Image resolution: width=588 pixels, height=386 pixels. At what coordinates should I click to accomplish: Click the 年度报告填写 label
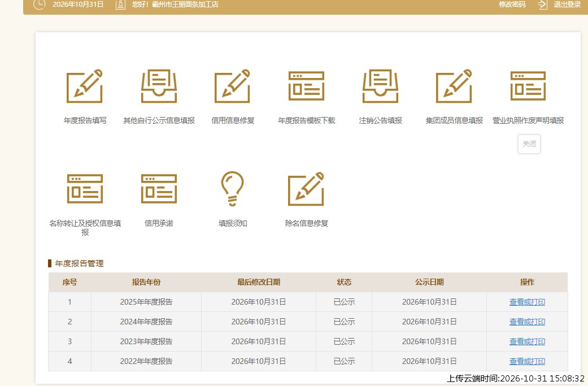pos(85,120)
